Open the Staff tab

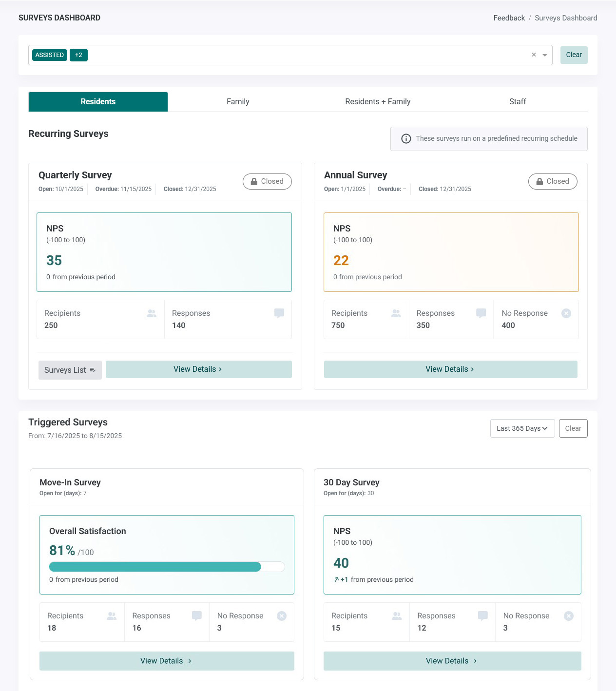coord(518,102)
